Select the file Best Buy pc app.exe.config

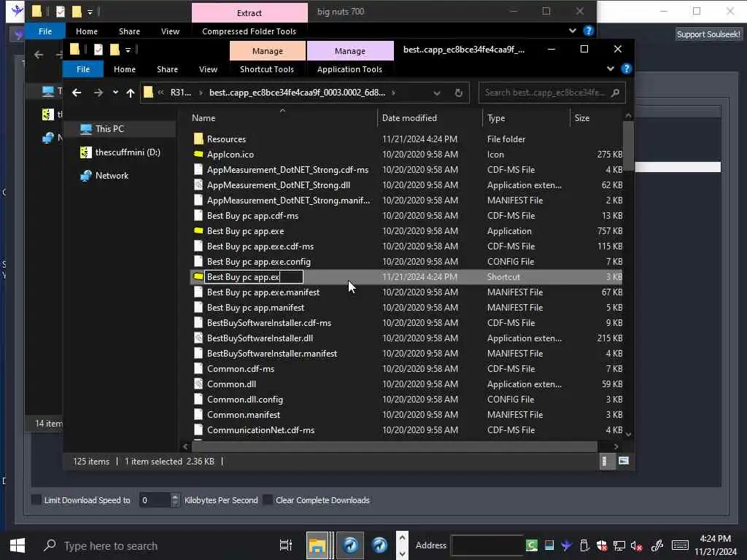(406, 262)
